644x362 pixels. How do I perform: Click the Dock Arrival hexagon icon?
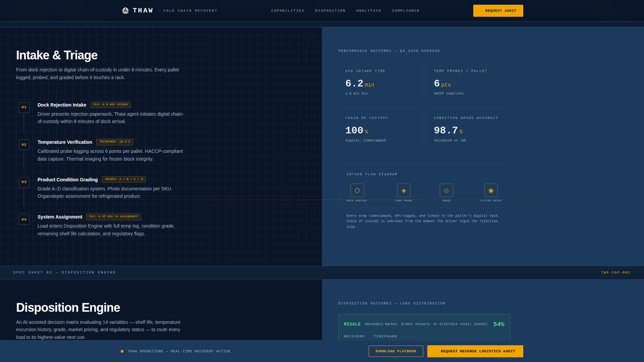click(357, 190)
